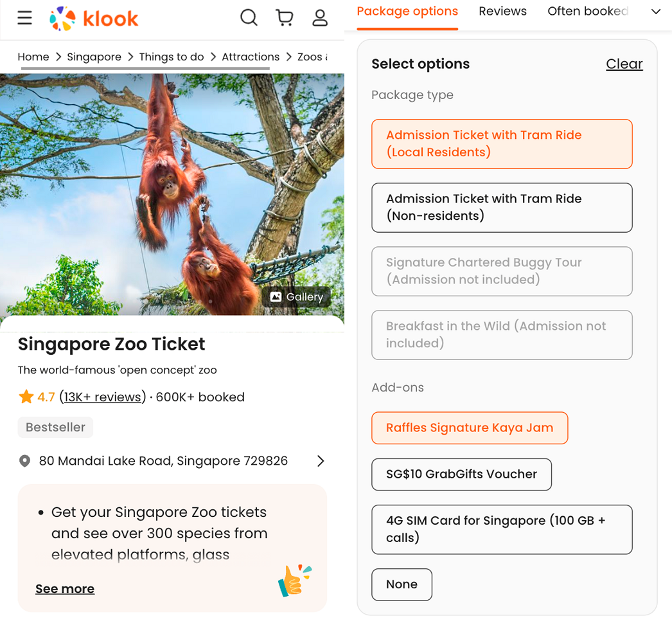Click the location pin icon
This screenshot has height=632, width=672.
(x=24, y=461)
